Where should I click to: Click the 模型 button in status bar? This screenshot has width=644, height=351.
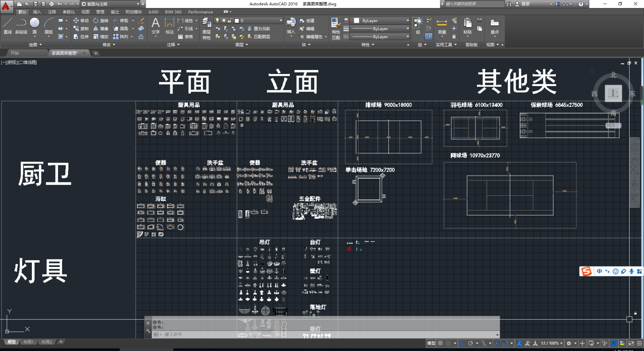[x=431, y=343]
